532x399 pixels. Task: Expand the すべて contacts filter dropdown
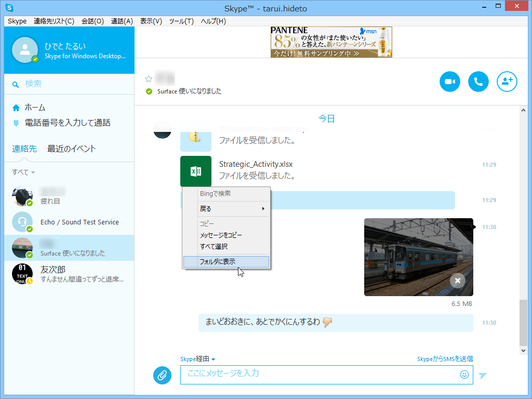point(20,172)
